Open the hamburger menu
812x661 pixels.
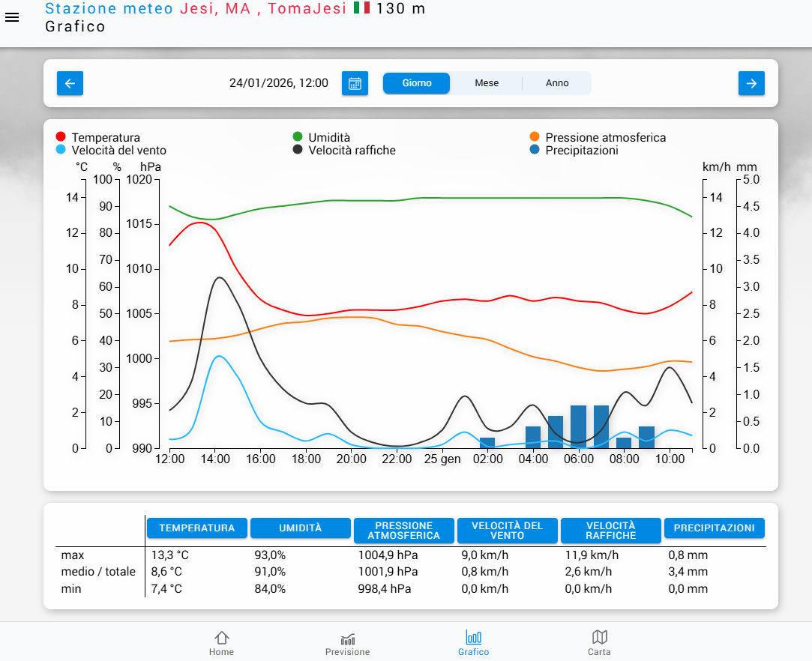[x=12, y=17]
